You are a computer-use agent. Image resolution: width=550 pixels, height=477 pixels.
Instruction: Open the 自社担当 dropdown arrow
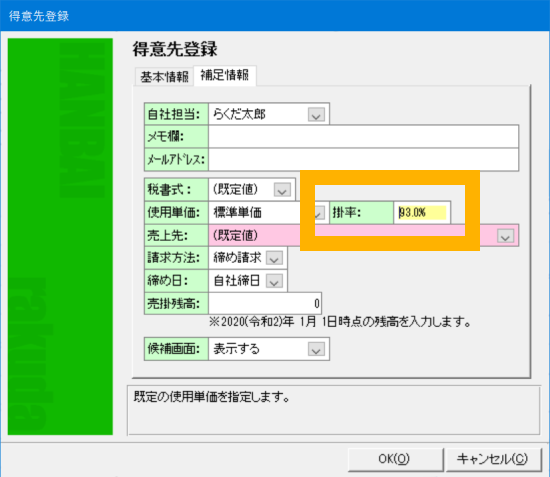(316, 114)
